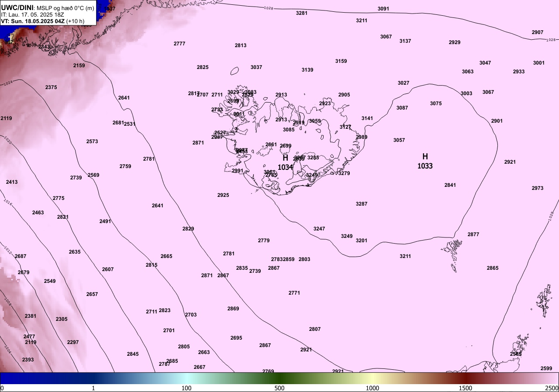
Task: Click the 1024 isobar label
Action: [7, 83]
